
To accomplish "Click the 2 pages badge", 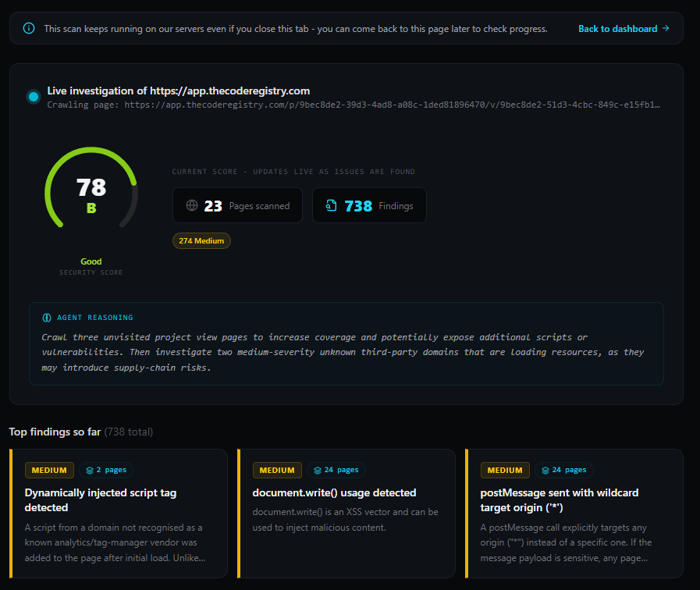I will (x=106, y=470).
